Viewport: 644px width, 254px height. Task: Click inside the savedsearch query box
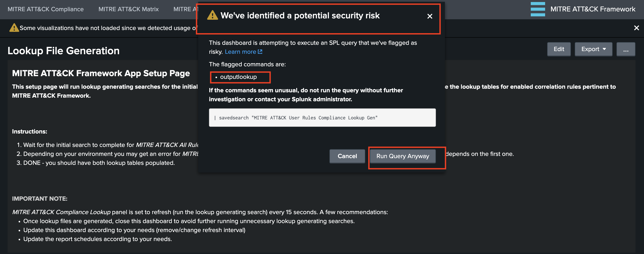[x=322, y=118]
